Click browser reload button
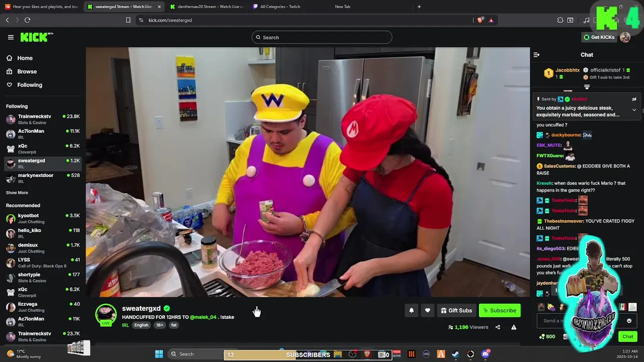Screen dimensions: 644x362 pos(27,20)
